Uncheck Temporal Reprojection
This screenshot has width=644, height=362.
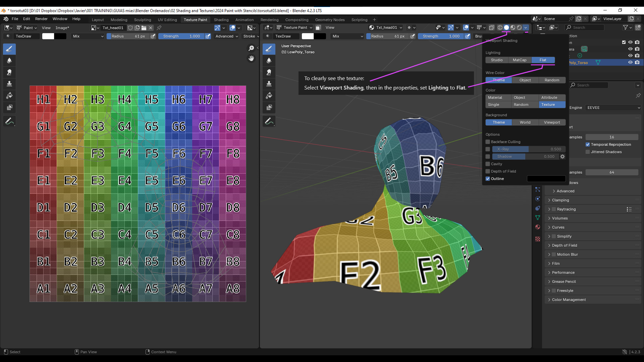tap(588, 144)
